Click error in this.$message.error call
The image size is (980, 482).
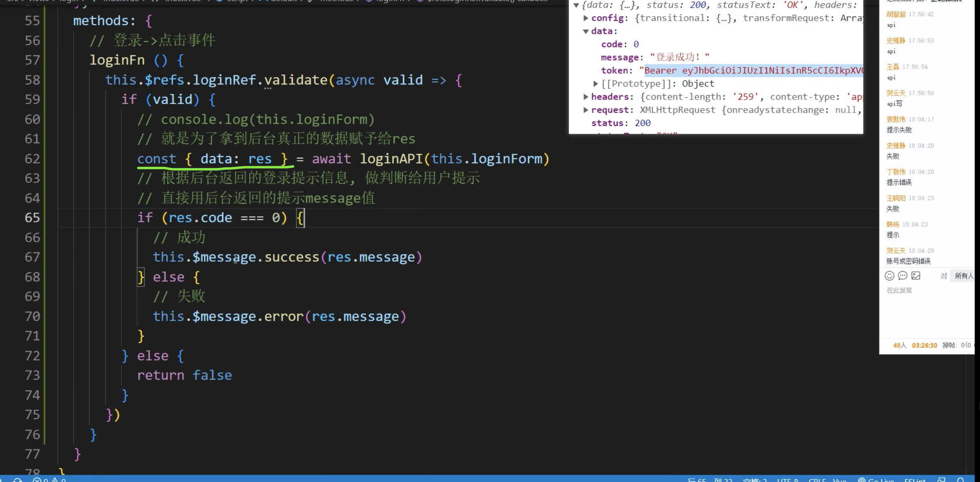coord(284,317)
